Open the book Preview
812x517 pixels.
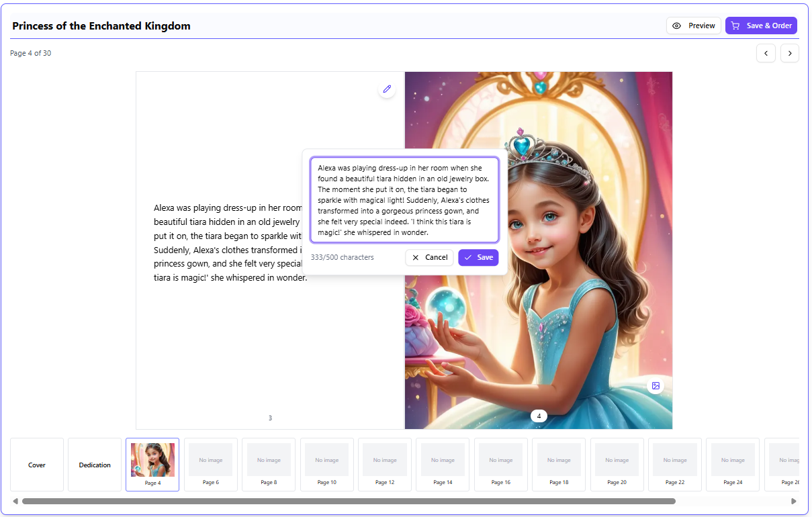point(693,26)
